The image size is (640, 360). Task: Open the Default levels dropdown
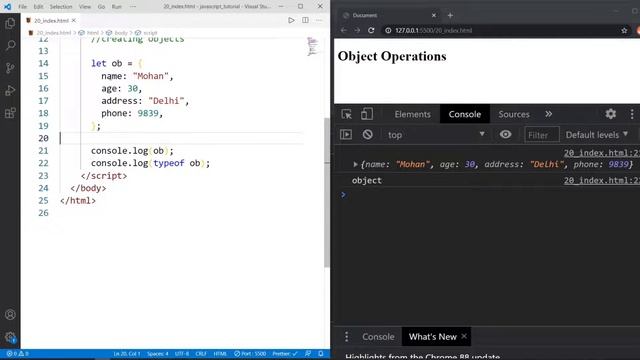click(x=596, y=135)
